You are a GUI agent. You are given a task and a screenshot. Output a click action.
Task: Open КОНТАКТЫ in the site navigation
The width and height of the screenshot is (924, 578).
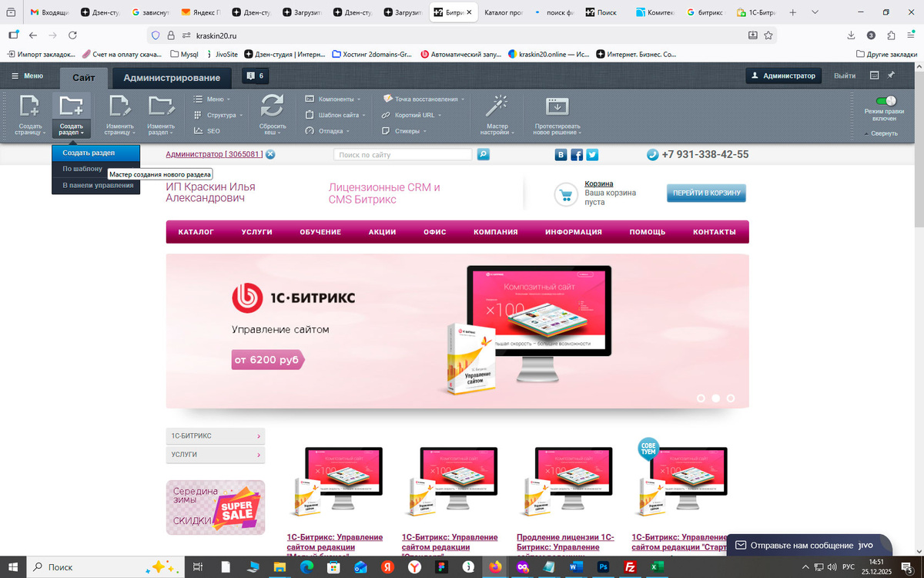tap(714, 232)
